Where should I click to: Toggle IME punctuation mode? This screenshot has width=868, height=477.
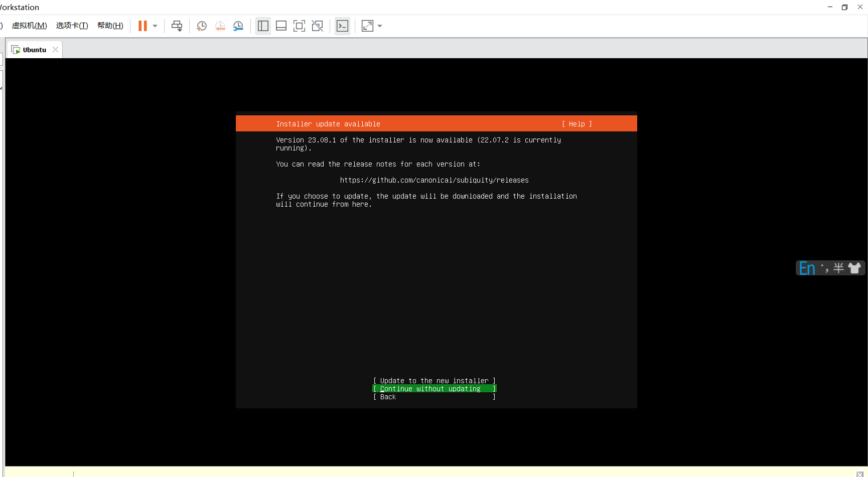coord(824,268)
